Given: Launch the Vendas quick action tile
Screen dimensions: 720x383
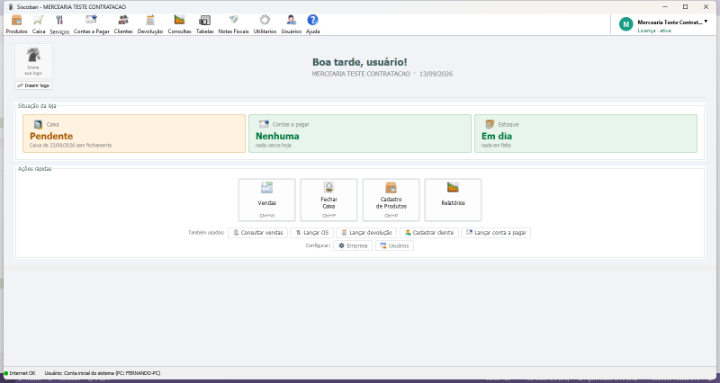Looking at the screenshot, I should pos(267,200).
